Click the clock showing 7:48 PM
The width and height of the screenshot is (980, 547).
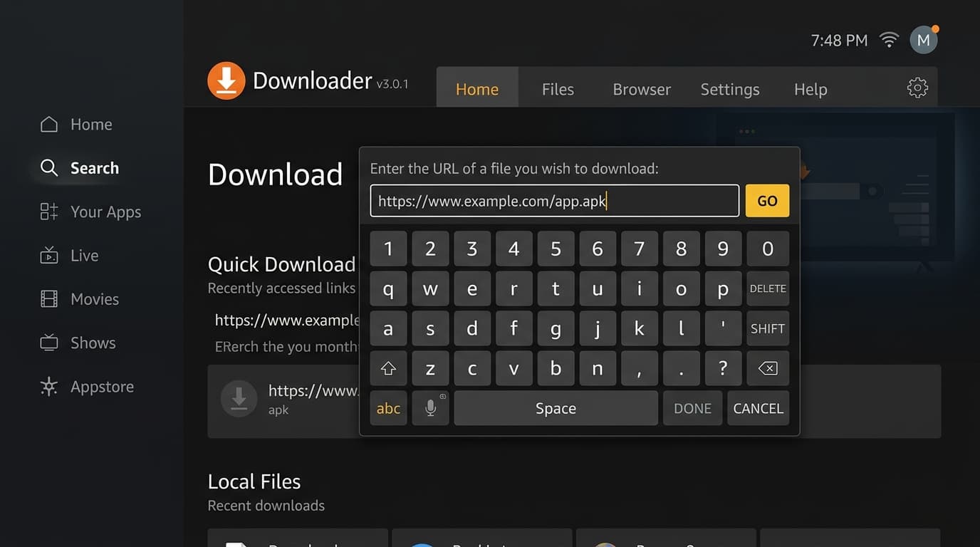coord(839,41)
